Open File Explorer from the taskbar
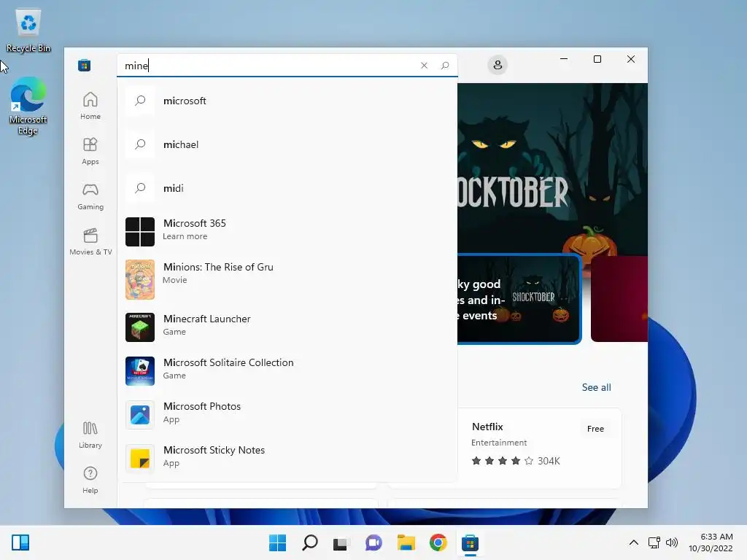 [x=406, y=542]
